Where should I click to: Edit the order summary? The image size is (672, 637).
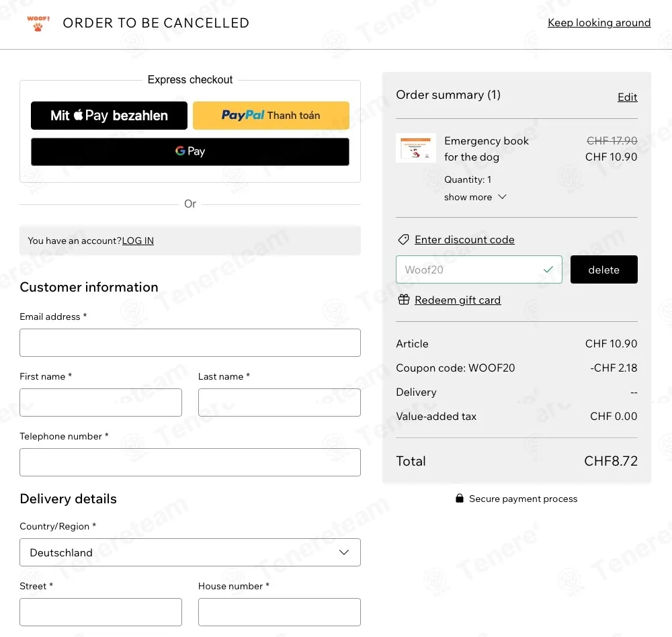[x=627, y=97]
